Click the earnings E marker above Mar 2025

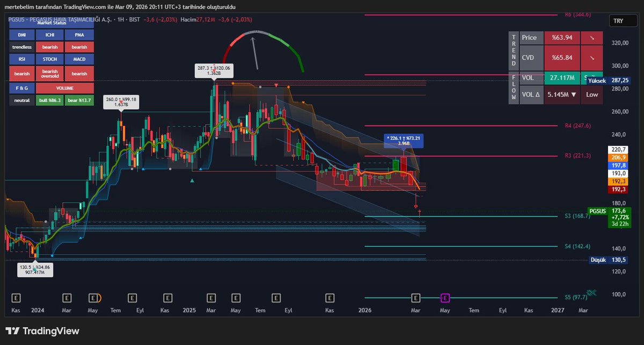pos(211,297)
